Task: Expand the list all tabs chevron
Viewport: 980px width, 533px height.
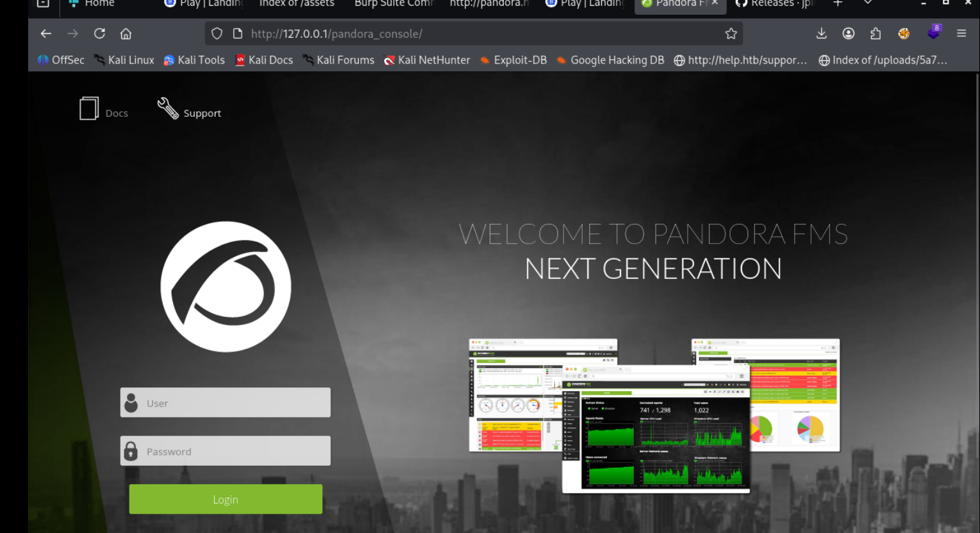Action: pyautogui.click(x=867, y=3)
